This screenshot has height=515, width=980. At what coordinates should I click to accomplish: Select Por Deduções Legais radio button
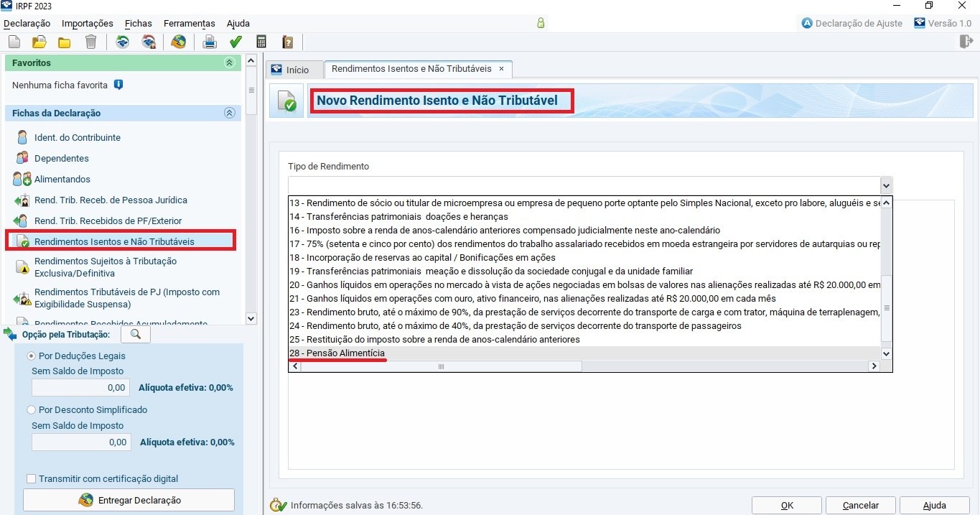click(32, 356)
